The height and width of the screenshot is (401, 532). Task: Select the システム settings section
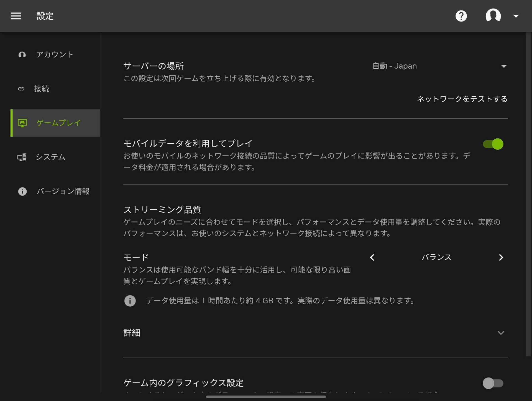(x=55, y=157)
